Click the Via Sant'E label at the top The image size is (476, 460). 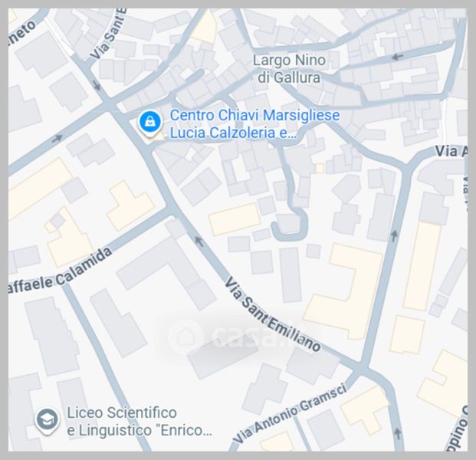click(x=108, y=34)
